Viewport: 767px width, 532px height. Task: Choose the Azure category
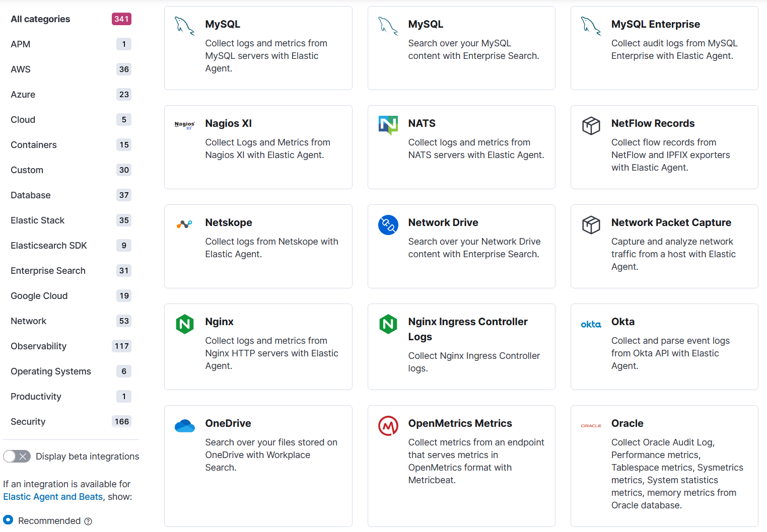click(71, 95)
